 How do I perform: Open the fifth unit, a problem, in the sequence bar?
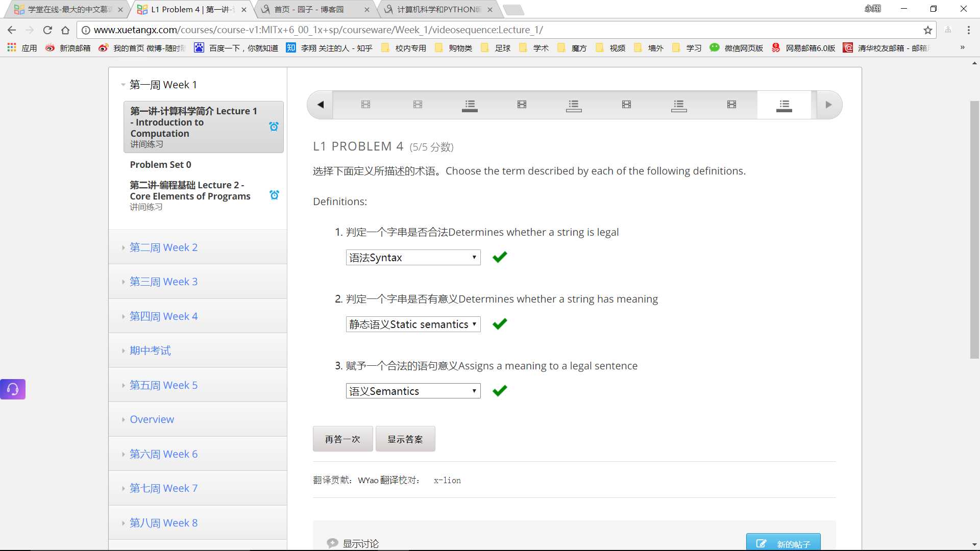(x=574, y=105)
